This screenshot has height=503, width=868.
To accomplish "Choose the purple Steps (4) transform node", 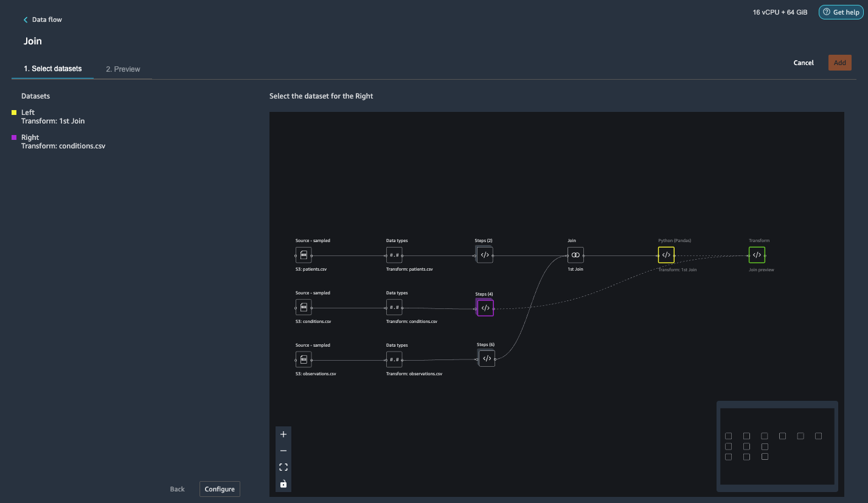I will pyautogui.click(x=485, y=308).
